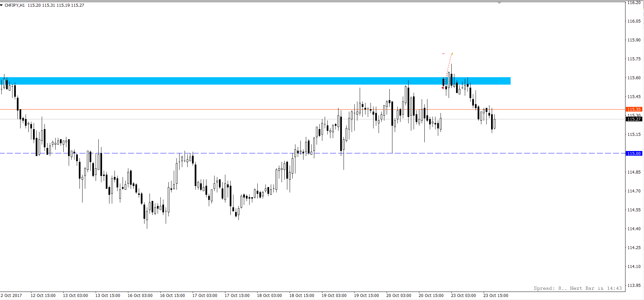Viewport: 644px width, 300px height.
Task: Click the 13 Oct 03:00 time label
Action: tap(75, 296)
